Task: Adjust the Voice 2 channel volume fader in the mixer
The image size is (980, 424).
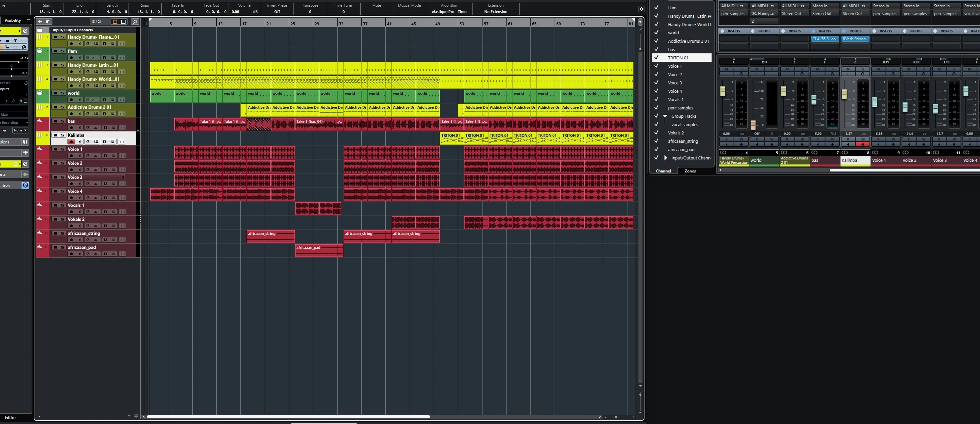Action: click(905, 107)
